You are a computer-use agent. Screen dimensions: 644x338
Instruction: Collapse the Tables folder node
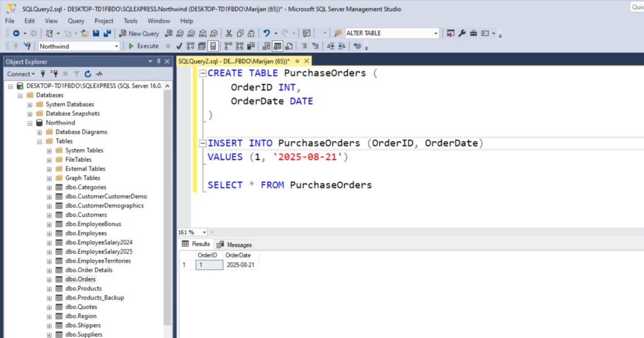point(40,142)
